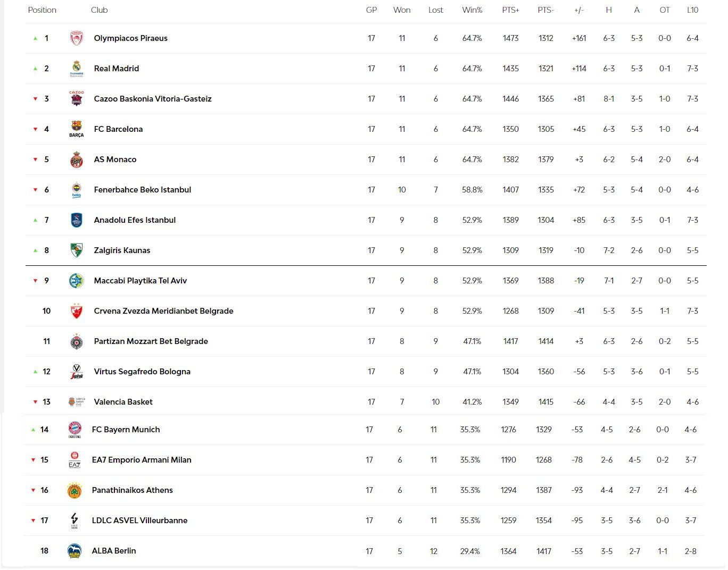728x570 pixels.
Task: Open Cazoo Baskonia Vitoria-Gasteiz team link
Action: point(153,99)
